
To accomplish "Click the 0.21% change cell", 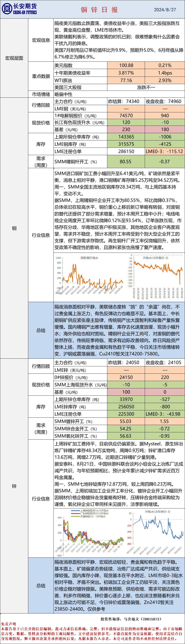I will [165, 65].
